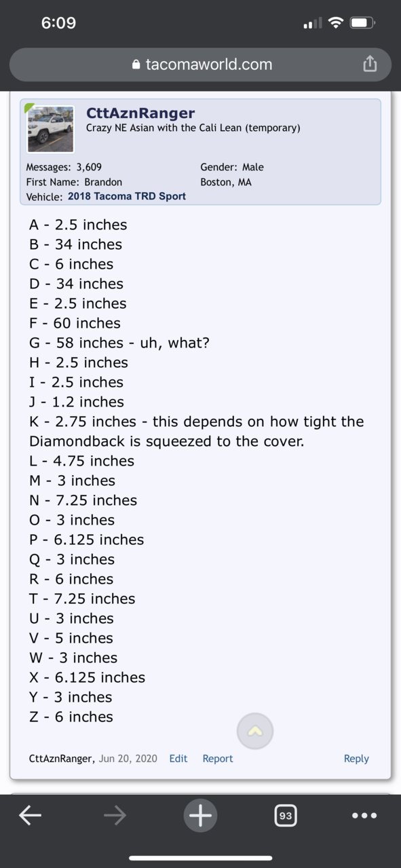Tap the Wi-Fi icon in status bar
This screenshot has height=868, width=401.
point(335,23)
